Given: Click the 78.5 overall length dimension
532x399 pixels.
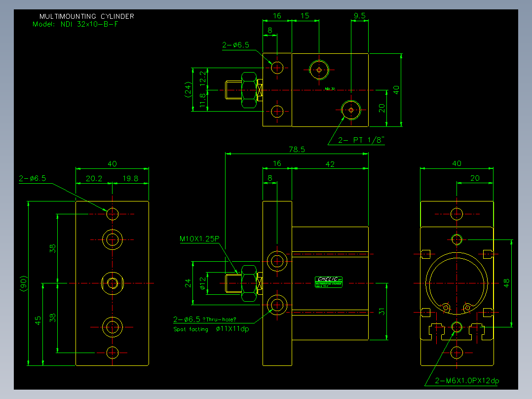Looking at the screenshot, I should click(x=297, y=150).
